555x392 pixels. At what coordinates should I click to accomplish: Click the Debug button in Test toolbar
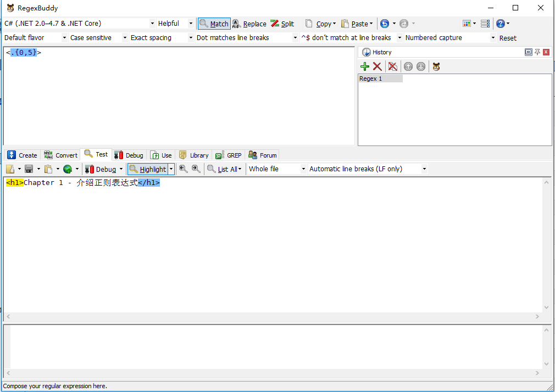(101, 169)
